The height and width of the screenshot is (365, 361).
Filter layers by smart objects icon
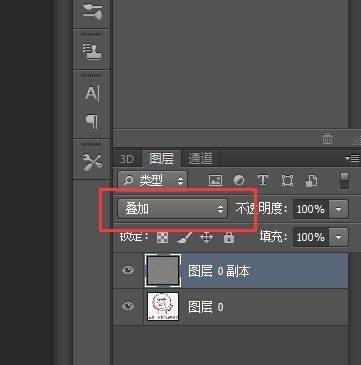[311, 180]
